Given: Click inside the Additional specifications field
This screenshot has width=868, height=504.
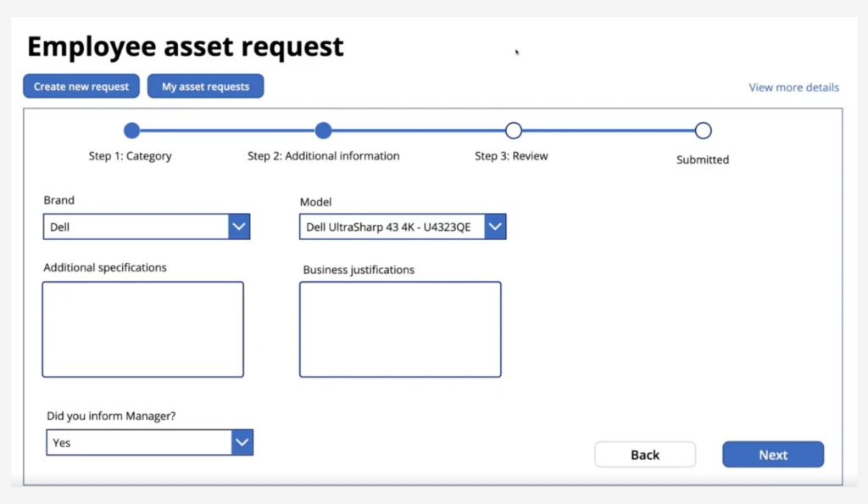Looking at the screenshot, I should click(x=142, y=329).
